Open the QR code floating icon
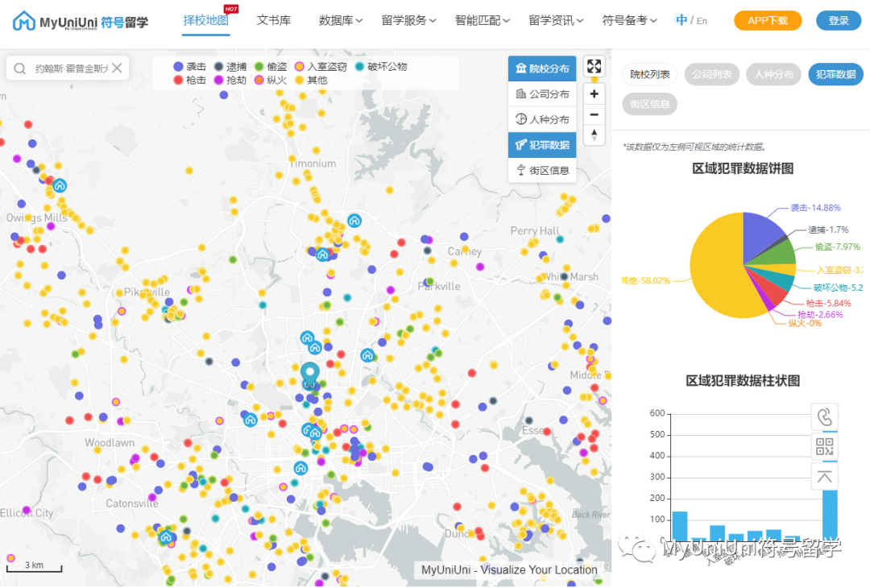 pyautogui.click(x=825, y=446)
